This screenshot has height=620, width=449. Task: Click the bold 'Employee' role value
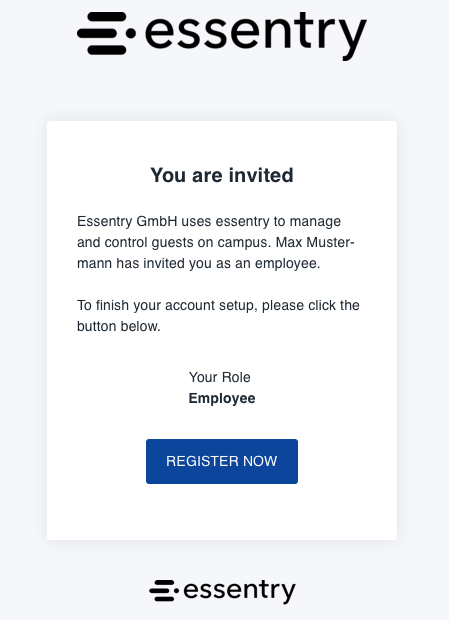[x=222, y=398]
